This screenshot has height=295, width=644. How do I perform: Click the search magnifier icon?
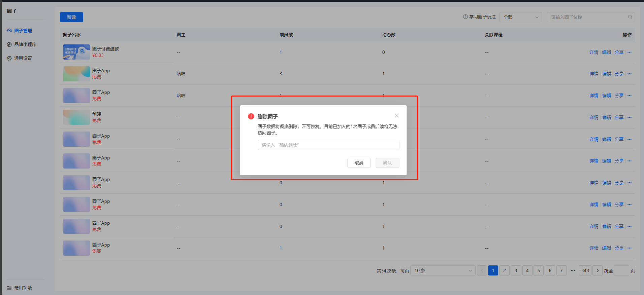coord(630,17)
